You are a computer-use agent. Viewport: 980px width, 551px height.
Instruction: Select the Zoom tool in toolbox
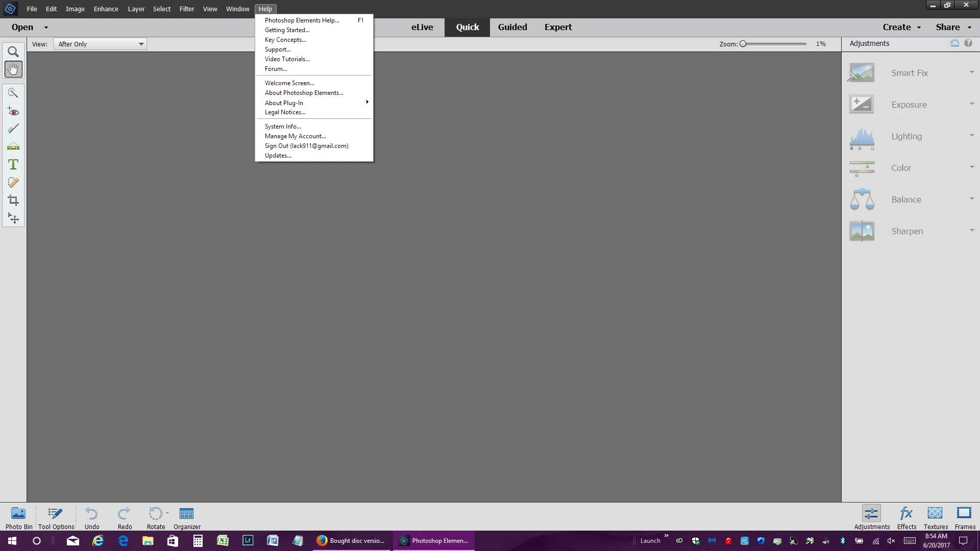13,52
